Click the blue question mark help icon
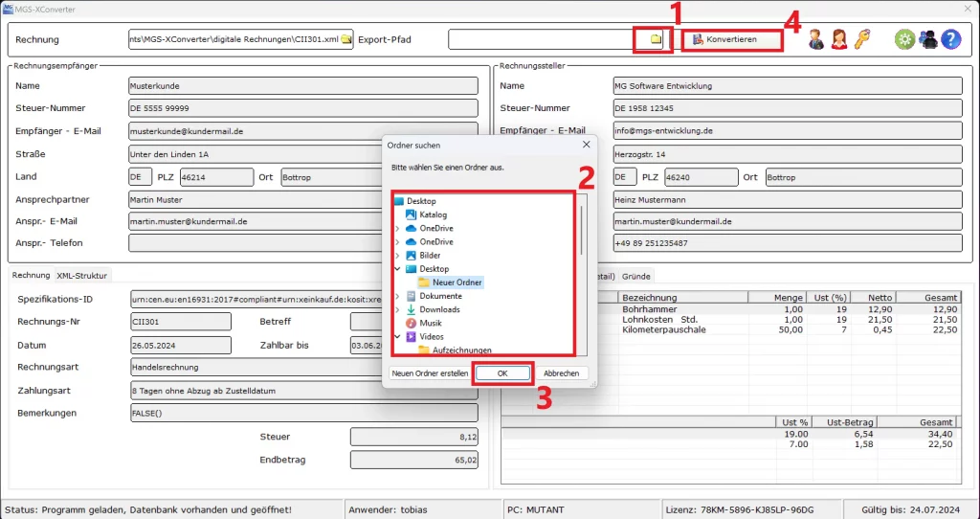 pos(949,39)
